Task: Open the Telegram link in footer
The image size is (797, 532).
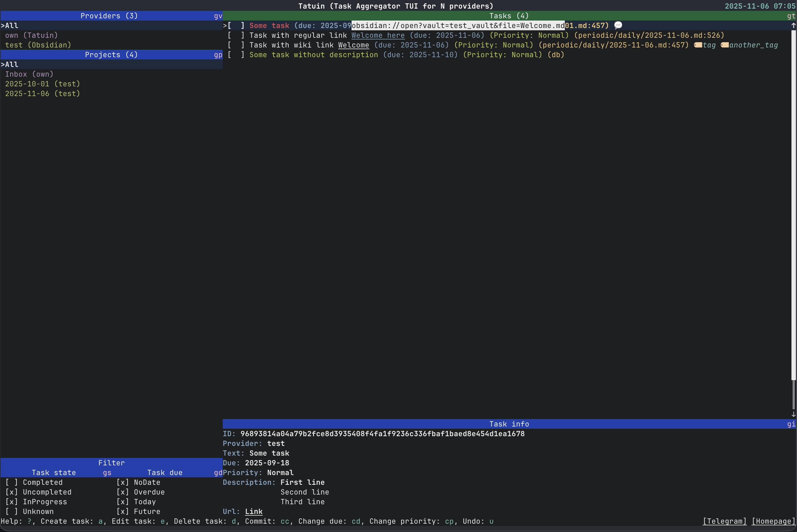Action: [725, 521]
